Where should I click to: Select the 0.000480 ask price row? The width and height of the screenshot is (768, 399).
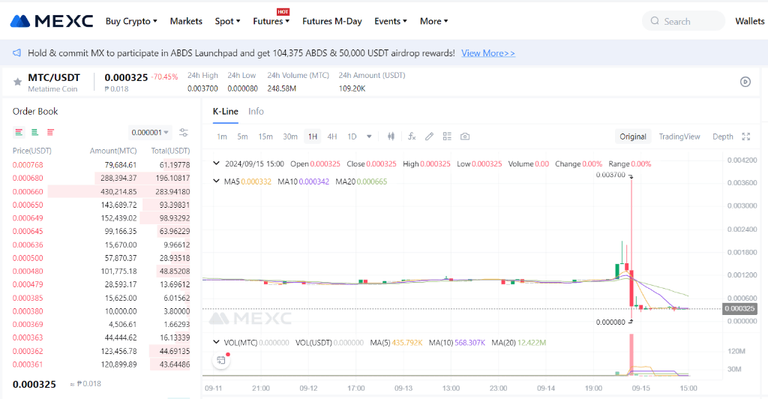point(101,271)
